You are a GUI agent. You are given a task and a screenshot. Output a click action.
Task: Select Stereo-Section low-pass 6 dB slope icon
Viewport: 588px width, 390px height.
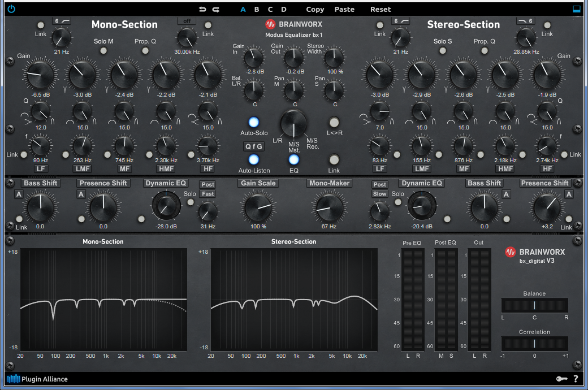click(526, 21)
